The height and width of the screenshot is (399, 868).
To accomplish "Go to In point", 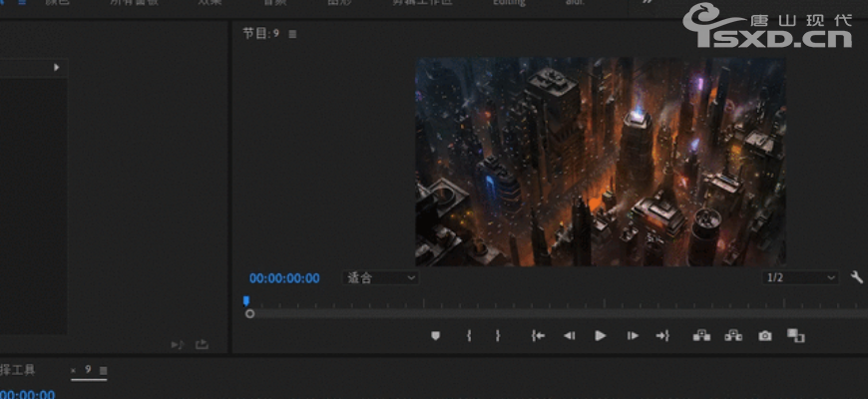I will (x=538, y=335).
